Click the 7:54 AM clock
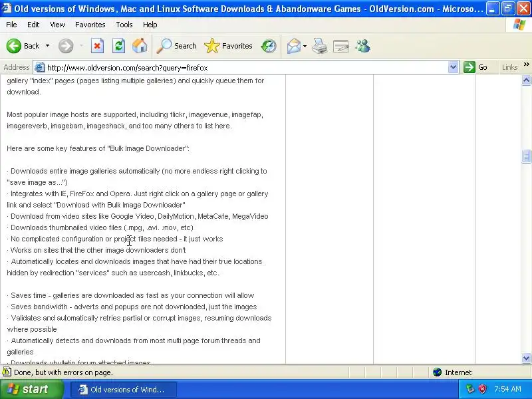The image size is (532, 399). [x=507, y=389]
